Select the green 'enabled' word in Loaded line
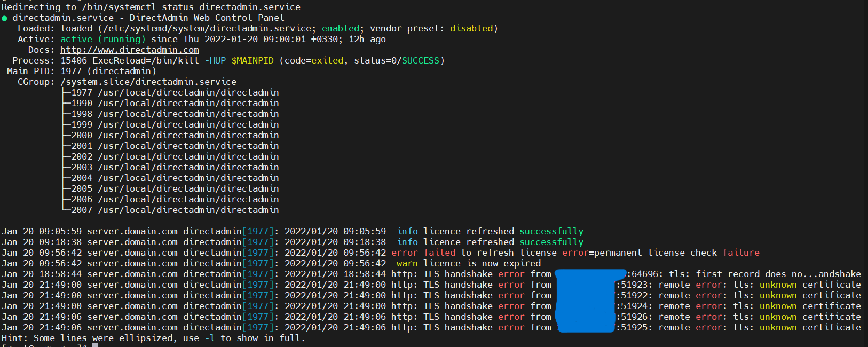Viewport: 868px width, 347px height. pyautogui.click(x=341, y=28)
